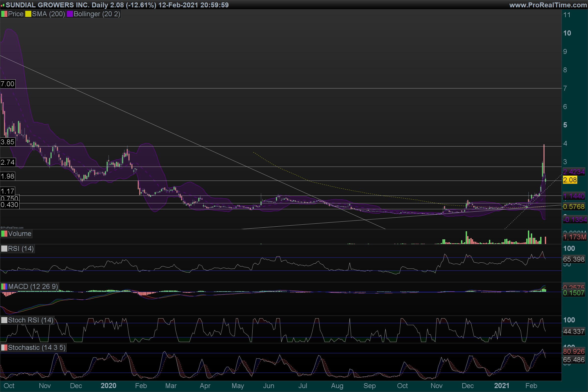This screenshot has height=392, width=588.
Task: Click the Price indicator color icon
Action: coord(4,14)
